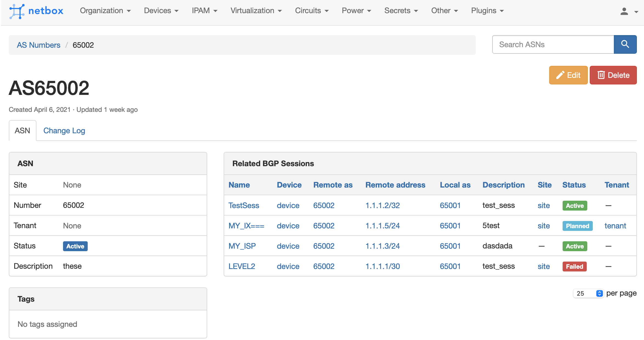Click the trash Delete button
Screen dimensions: 644x340
point(613,75)
